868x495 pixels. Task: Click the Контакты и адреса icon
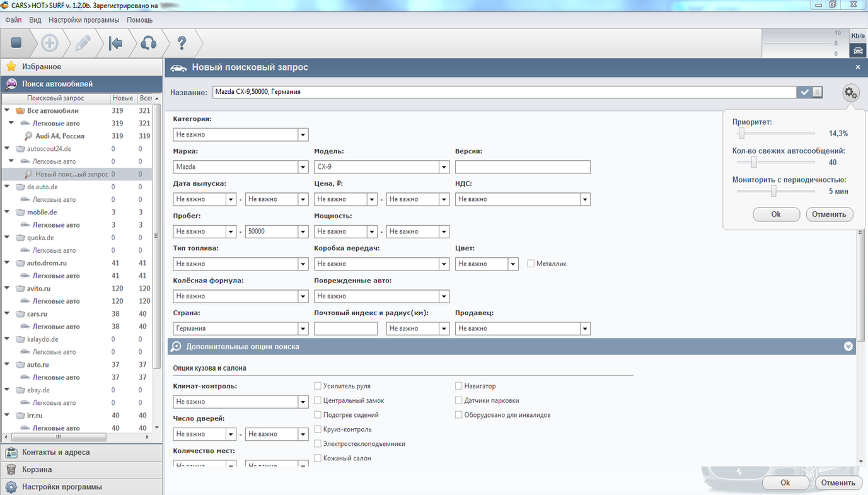[x=11, y=452]
